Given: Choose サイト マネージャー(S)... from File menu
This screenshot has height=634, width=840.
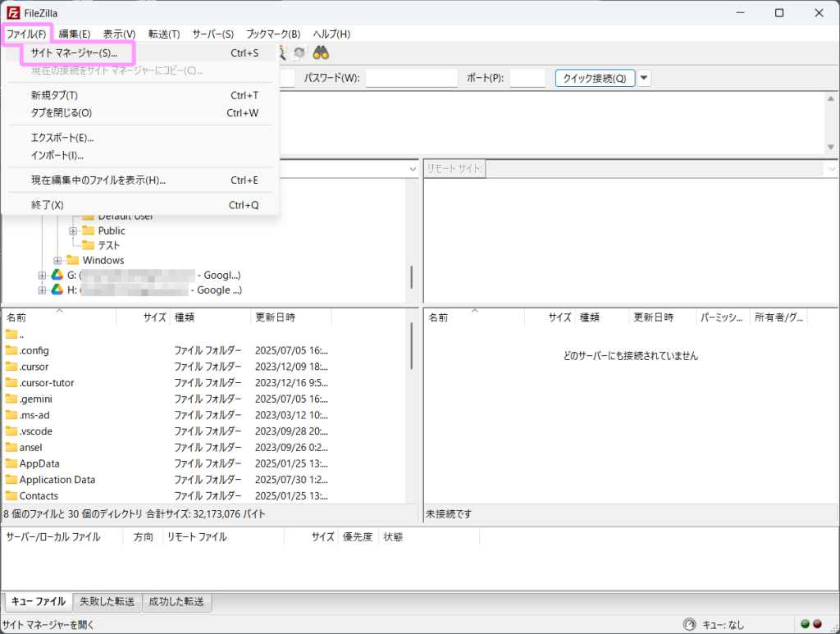Looking at the screenshot, I should 140,53.
